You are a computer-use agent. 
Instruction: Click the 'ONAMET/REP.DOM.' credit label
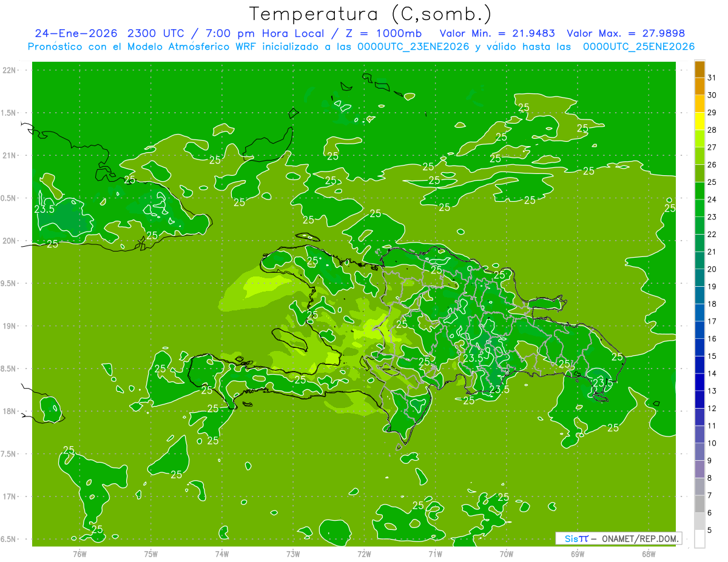pos(641,538)
